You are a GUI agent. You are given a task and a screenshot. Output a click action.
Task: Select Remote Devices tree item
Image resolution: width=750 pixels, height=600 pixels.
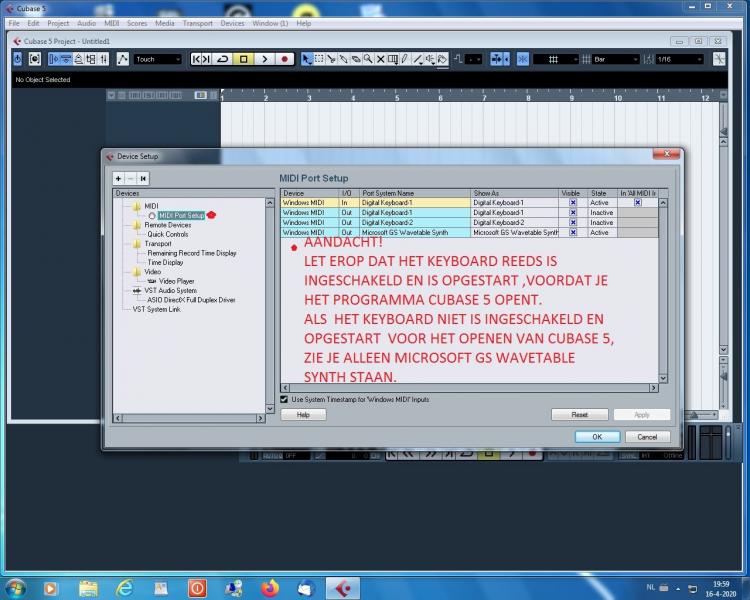167,225
